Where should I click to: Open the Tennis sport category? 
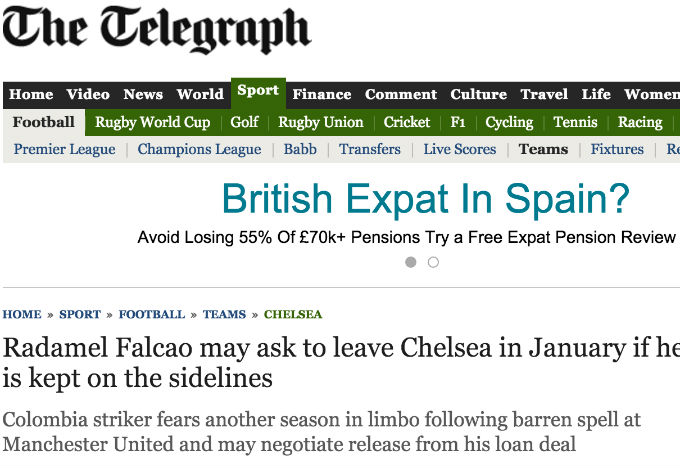tap(575, 122)
